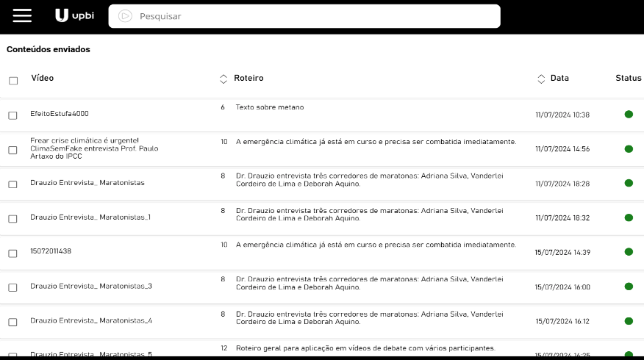Select checkbox for Drauzio Entrevista_ Maratonistas_1
Image resolution: width=644 pixels, height=360 pixels.
pos(12,219)
